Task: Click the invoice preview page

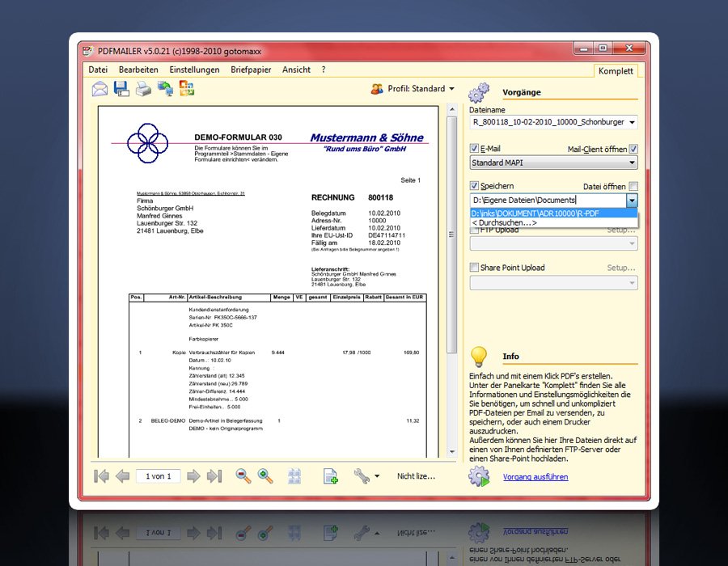Action: 269,281
